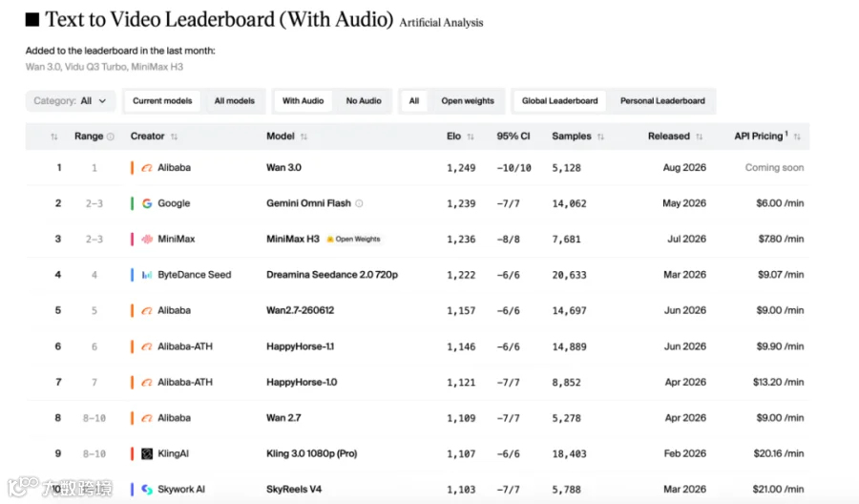Sort by API Pricing arrows icon

click(x=797, y=136)
